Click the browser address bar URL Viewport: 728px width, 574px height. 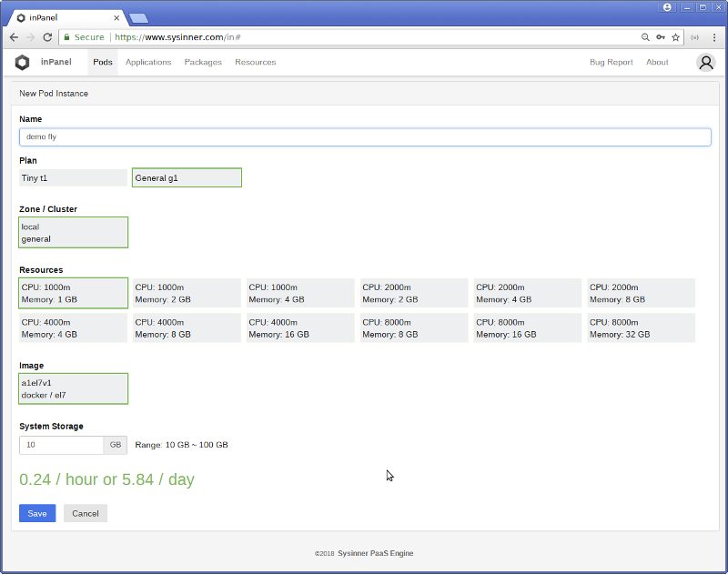point(177,37)
